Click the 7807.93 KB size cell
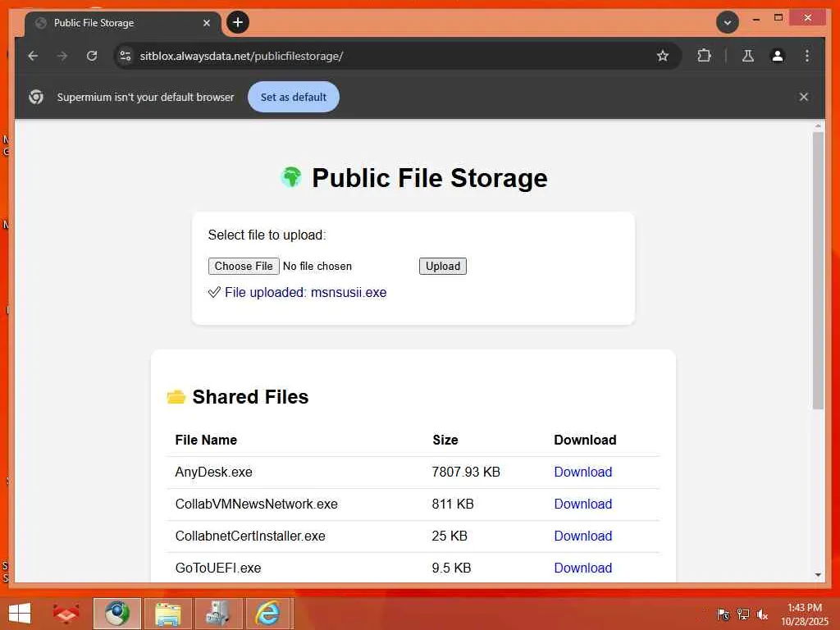840x630 pixels. point(466,472)
